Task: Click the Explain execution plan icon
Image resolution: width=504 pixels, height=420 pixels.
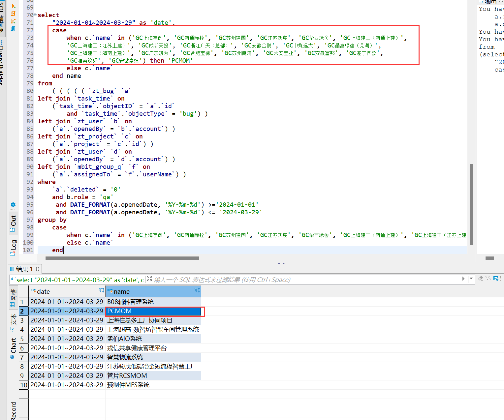Action: (13, 29)
